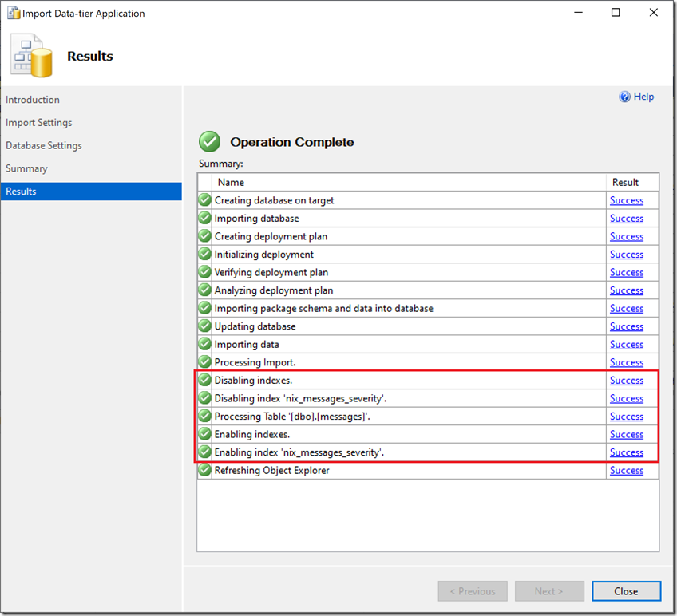
Task: Click green check beside Importing data
Action: click(x=204, y=344)
